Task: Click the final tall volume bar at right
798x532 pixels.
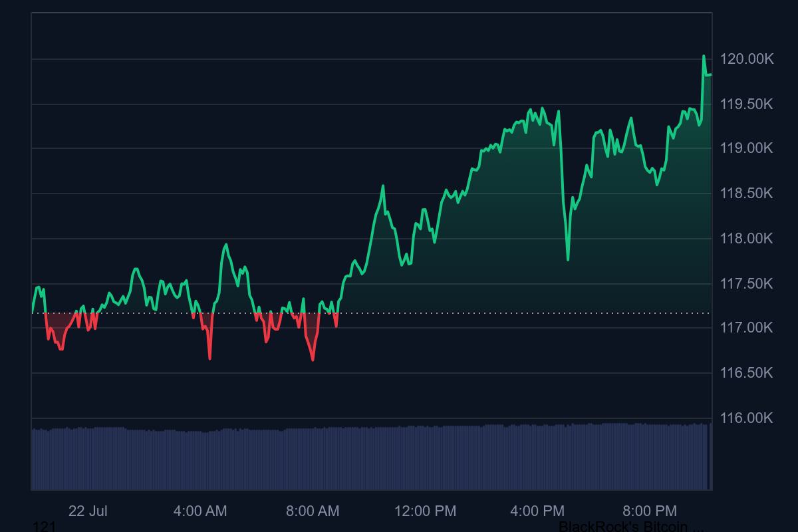Action: [710, 456]
